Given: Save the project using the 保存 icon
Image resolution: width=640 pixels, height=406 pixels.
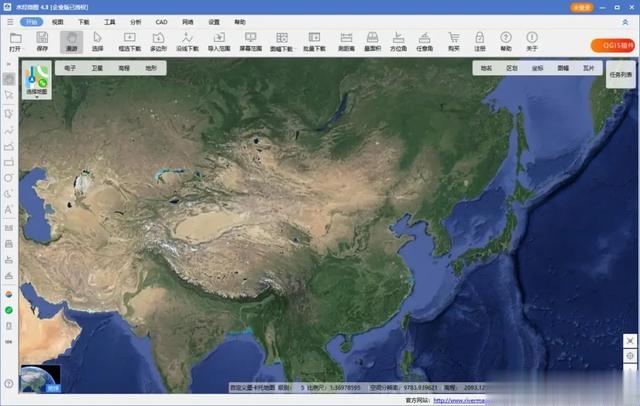Looking at the screenshot, I should [x=42, y=42].
